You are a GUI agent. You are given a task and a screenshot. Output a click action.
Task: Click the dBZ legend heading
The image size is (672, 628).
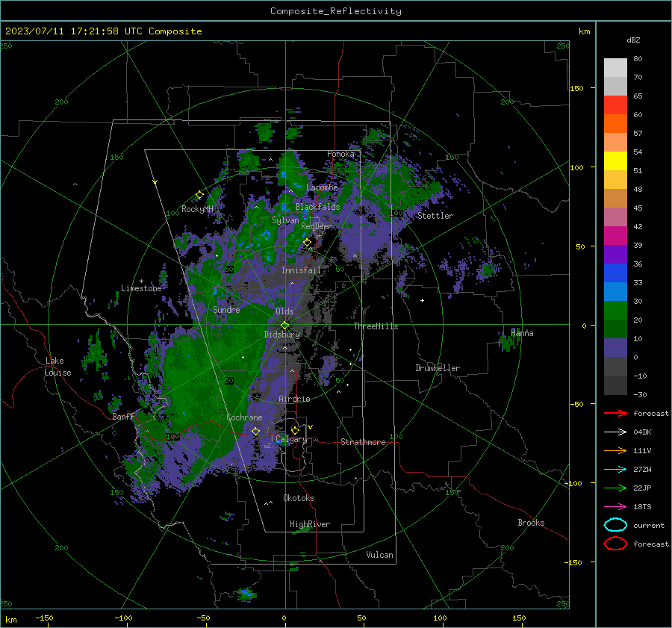(x=633, y=40)
